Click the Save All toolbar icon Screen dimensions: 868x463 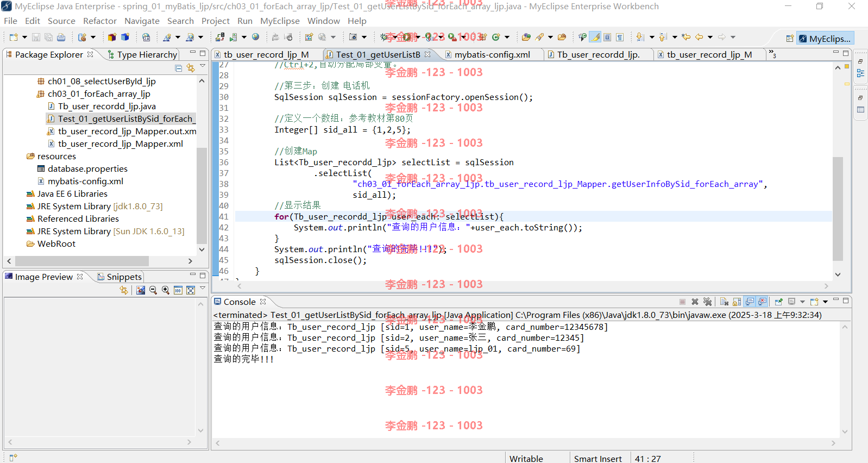tap(48, 37)
